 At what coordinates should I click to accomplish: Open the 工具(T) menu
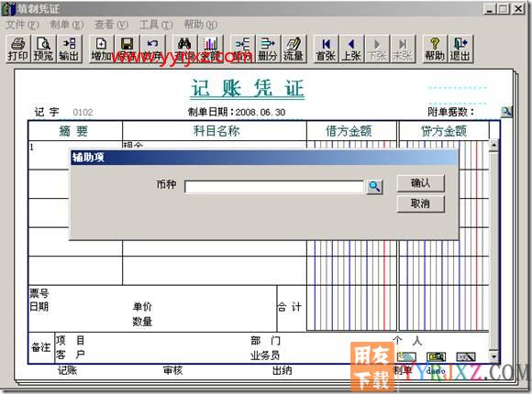(156, 25)
